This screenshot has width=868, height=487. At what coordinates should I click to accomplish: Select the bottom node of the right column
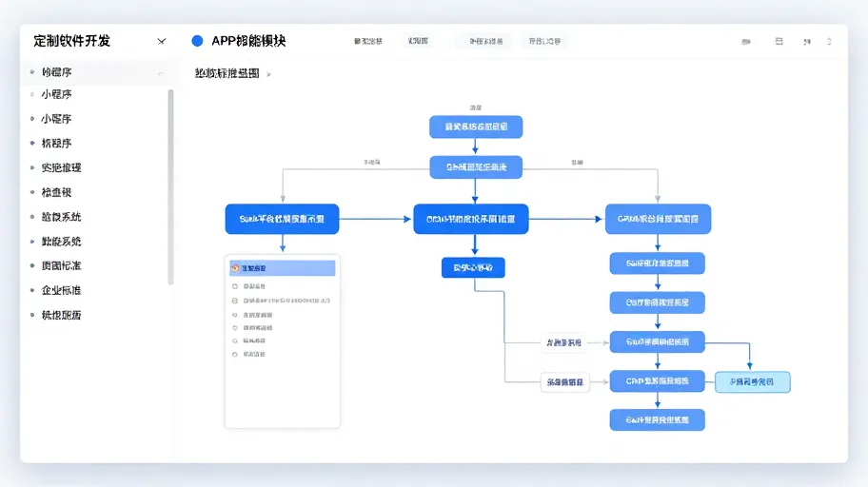(x=657, y=420)
